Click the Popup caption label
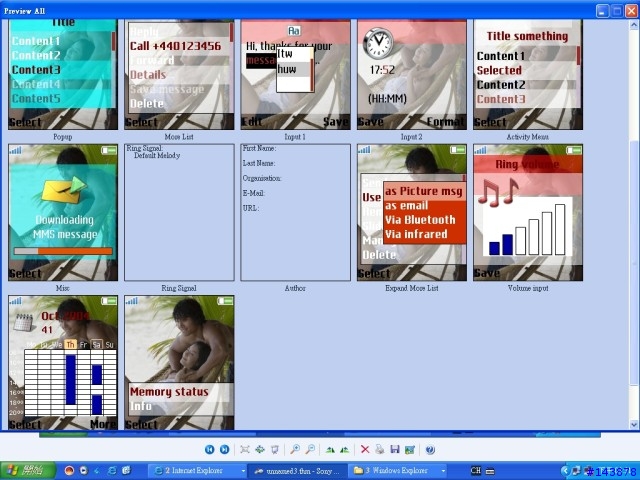 (x=62, y=137)
